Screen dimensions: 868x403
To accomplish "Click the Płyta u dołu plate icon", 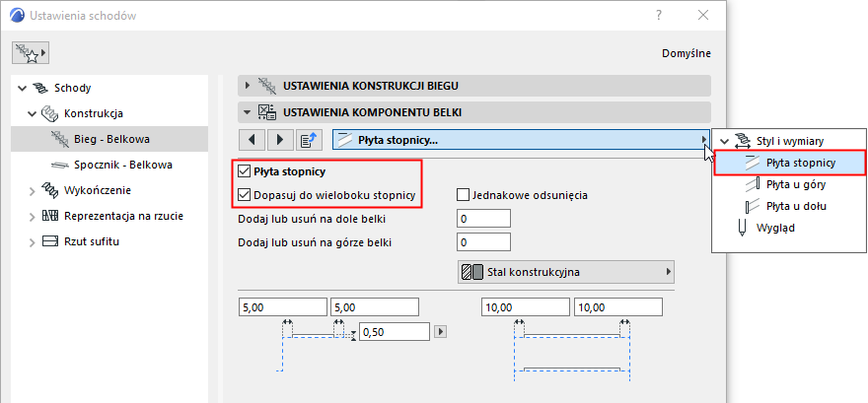I will (x=753, y=206).
